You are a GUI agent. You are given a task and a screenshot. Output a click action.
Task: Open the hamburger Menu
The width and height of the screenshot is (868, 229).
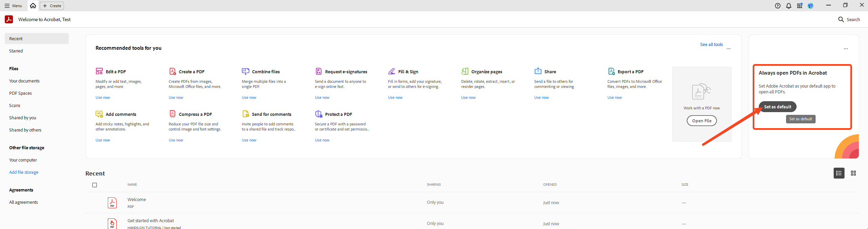tap(13, 5)
